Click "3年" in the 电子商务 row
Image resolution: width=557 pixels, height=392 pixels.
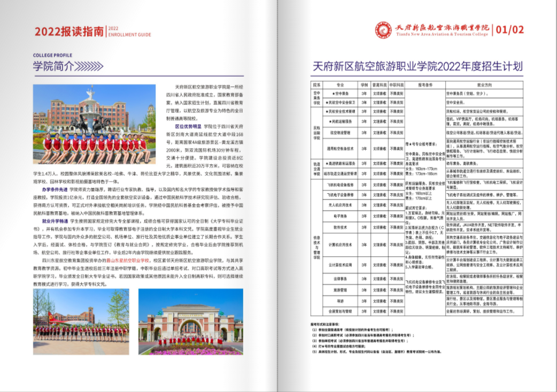coord(364,216)
